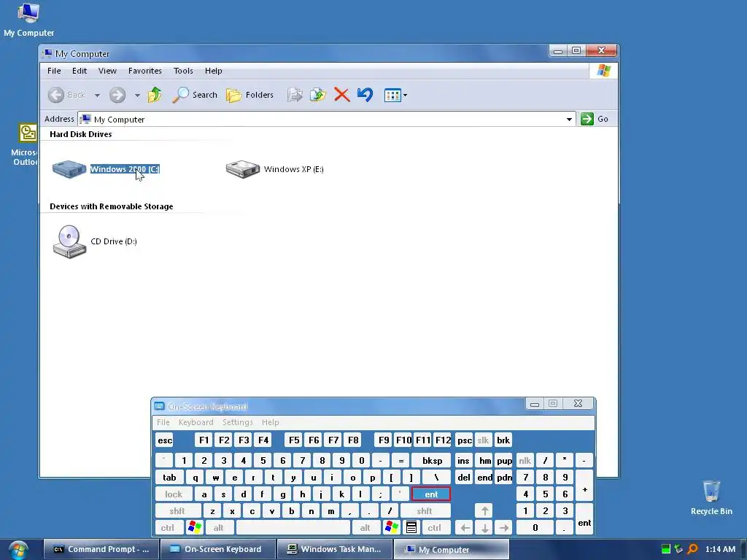The height and width of the screenshot is (560, 747).
Task: Open Search in the toolbar
Action: (x=195, y=95)
